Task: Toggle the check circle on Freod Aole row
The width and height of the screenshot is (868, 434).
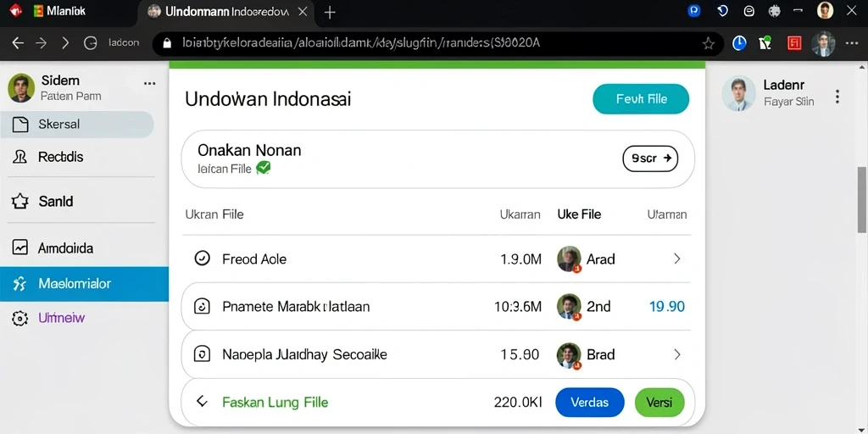Action: (203, 259)
